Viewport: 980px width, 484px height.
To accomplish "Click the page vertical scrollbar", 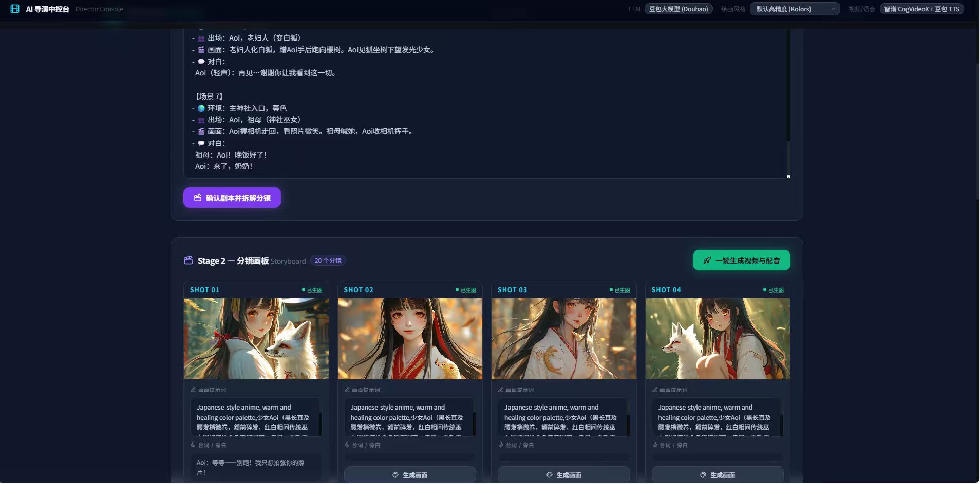I will [x=977, y=131].
